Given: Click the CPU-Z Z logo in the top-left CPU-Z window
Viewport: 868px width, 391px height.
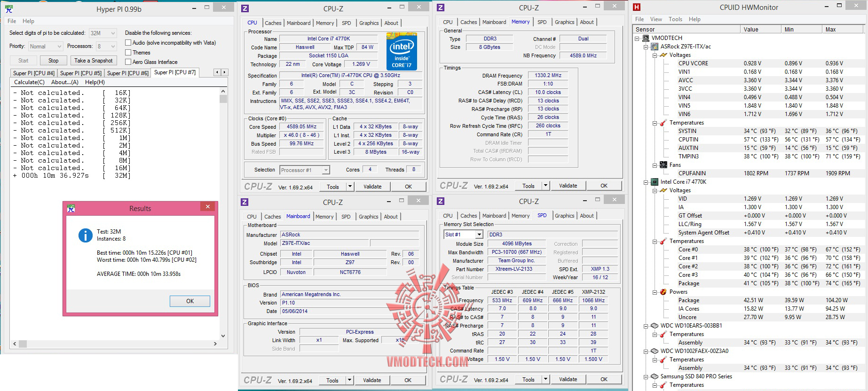Looking at the screenshot, I should (245, 8).
